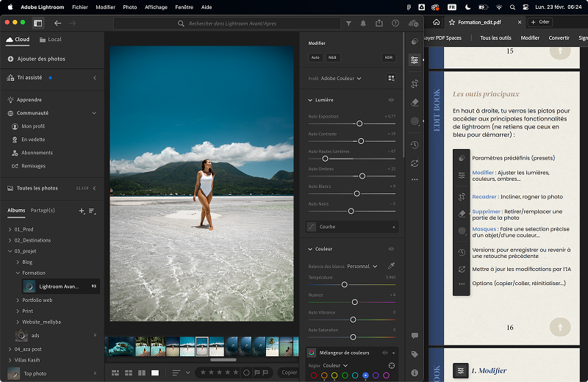Click the Température slider handle

click(344, 284)
